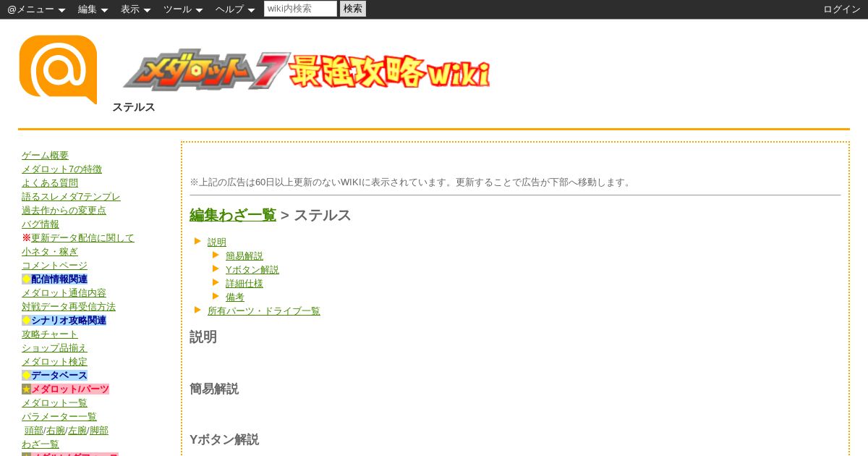Open the ショップ品揃え link
This screenshot has height=456, width=868.
pyautogui.click(x=54, y=348)
